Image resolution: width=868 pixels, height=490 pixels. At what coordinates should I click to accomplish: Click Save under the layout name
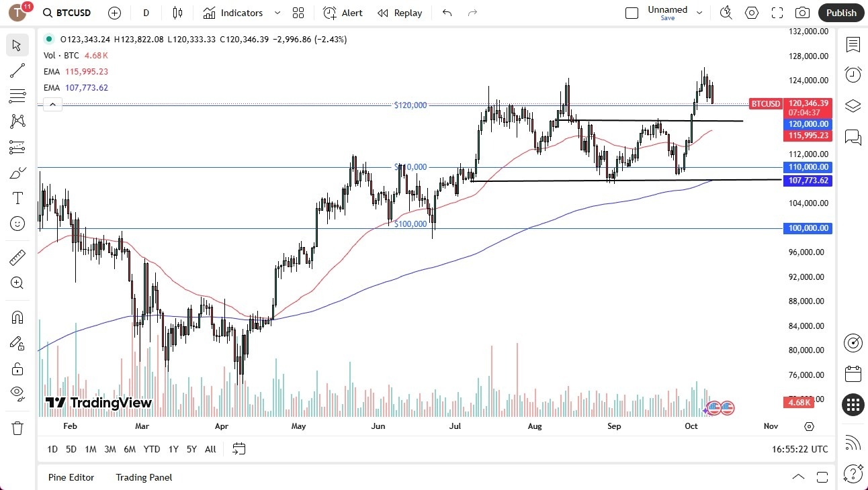(x=668, y=18)
